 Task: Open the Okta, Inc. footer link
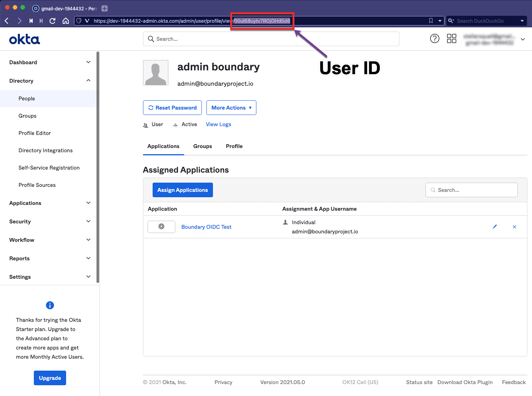[175, 382]
